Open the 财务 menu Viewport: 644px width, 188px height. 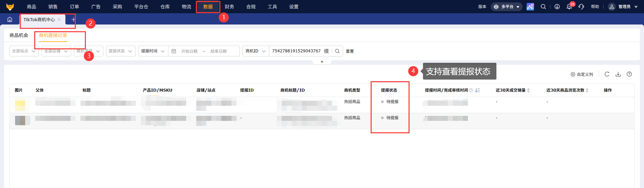[x=229, y=7]
